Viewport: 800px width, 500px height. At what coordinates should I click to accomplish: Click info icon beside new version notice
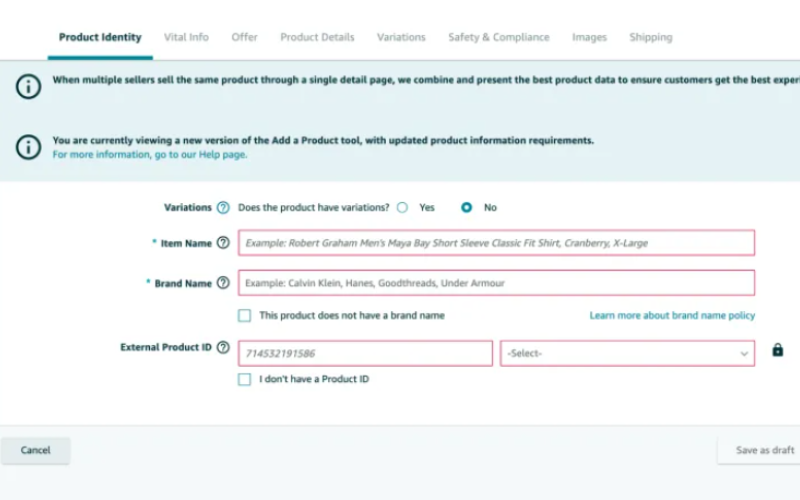(28, 147)
